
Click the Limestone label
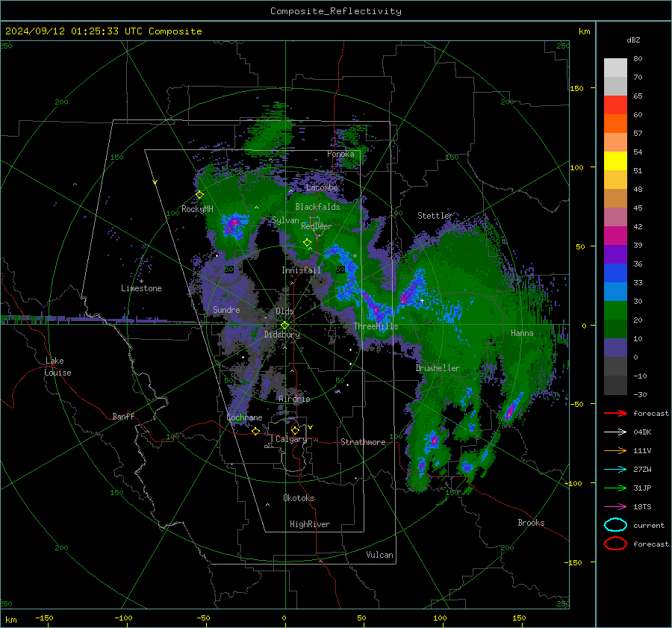[x=141, y=288]
